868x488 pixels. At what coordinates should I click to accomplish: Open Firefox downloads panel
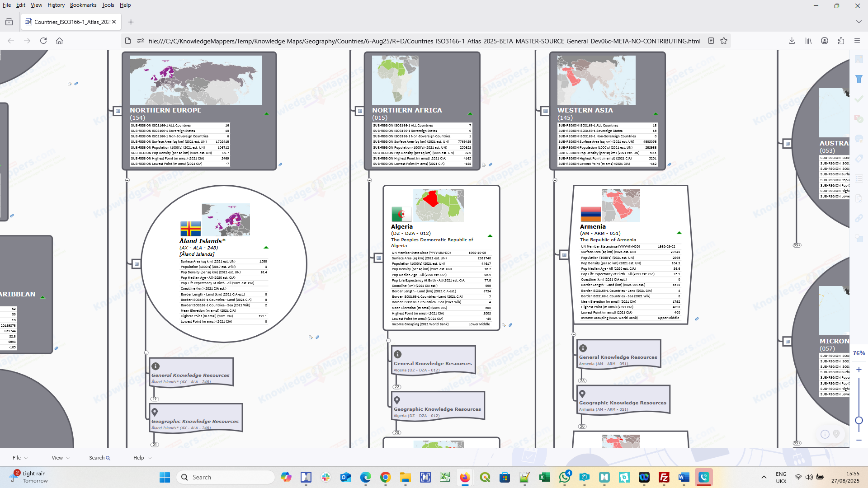(x=792, y=41)
